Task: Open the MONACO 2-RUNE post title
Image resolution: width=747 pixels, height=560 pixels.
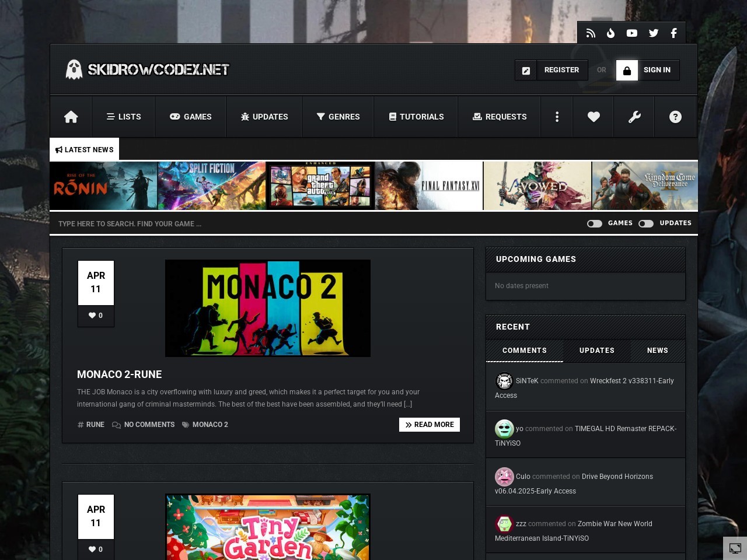Action: 120,374
